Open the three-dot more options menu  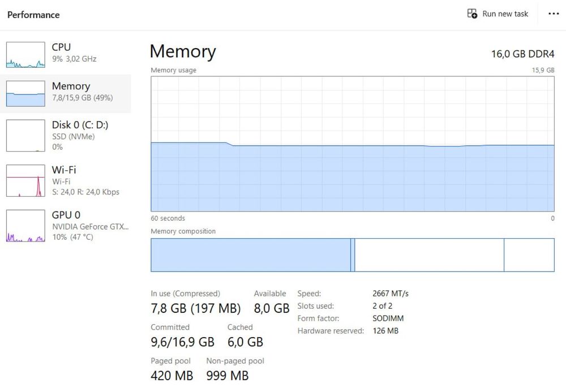coord(554,14)
